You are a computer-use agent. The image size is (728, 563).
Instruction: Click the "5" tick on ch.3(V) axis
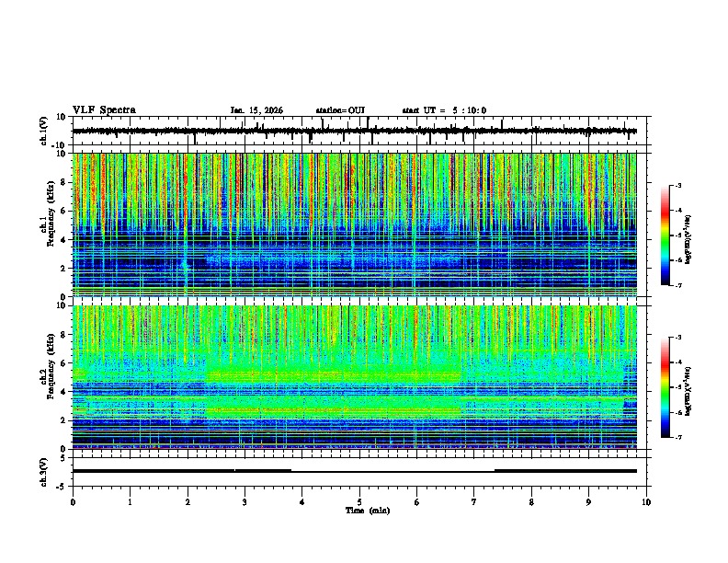tap(63, 458)
